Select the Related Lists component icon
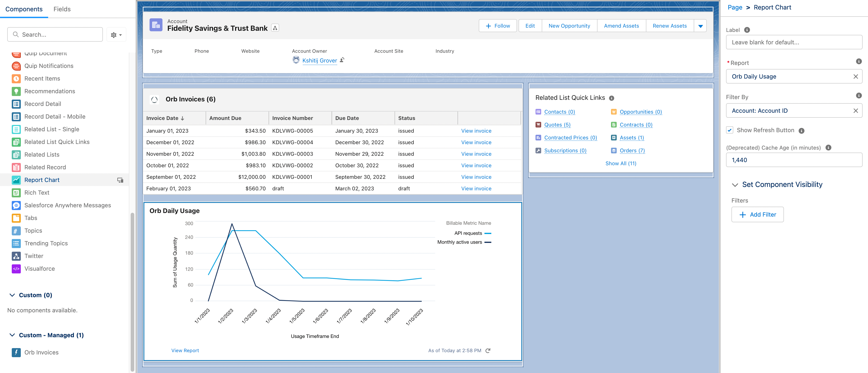 tap(16, 154)
